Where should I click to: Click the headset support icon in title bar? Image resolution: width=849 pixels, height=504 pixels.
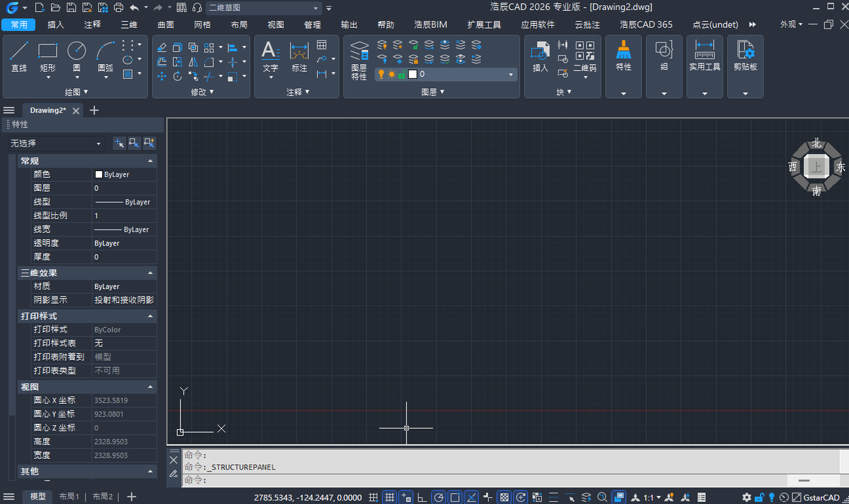(x=197, y=7)
